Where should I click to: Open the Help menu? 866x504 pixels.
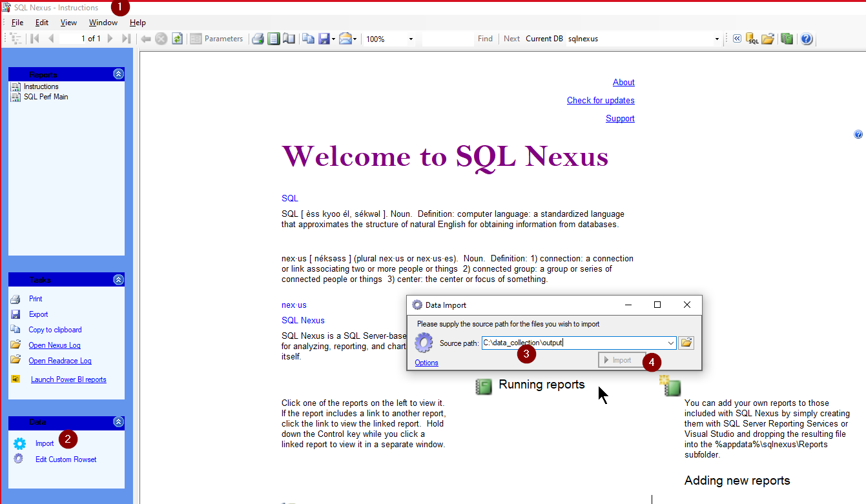click(x=138, y=23)
